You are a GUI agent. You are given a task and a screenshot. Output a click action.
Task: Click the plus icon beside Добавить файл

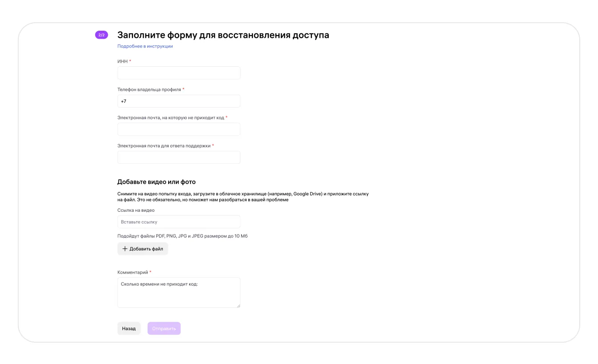(125, 249)
